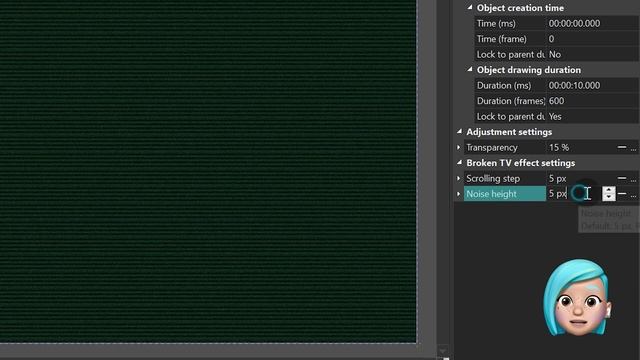Viewport: 640px width, 360px height.
Task: Click the Transparency line-type dash icon
Action: [622, 147]
